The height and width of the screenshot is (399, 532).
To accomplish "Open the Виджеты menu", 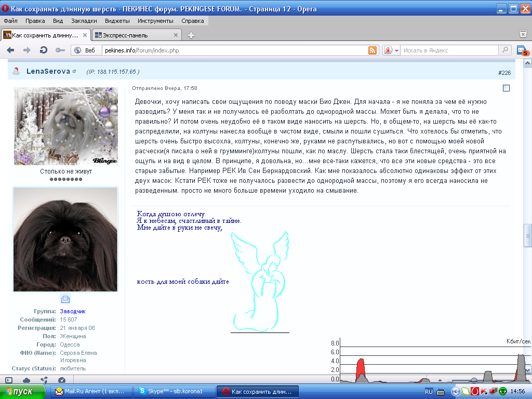I will (x=117, y=21).
